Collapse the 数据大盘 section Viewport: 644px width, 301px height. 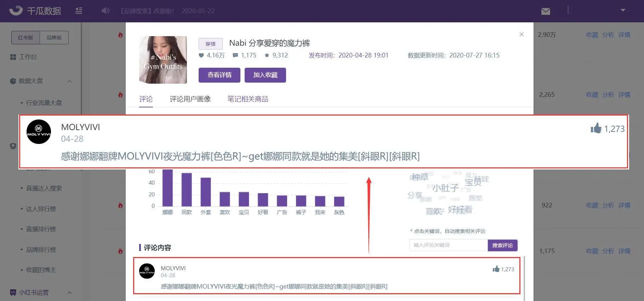point(69,81)
